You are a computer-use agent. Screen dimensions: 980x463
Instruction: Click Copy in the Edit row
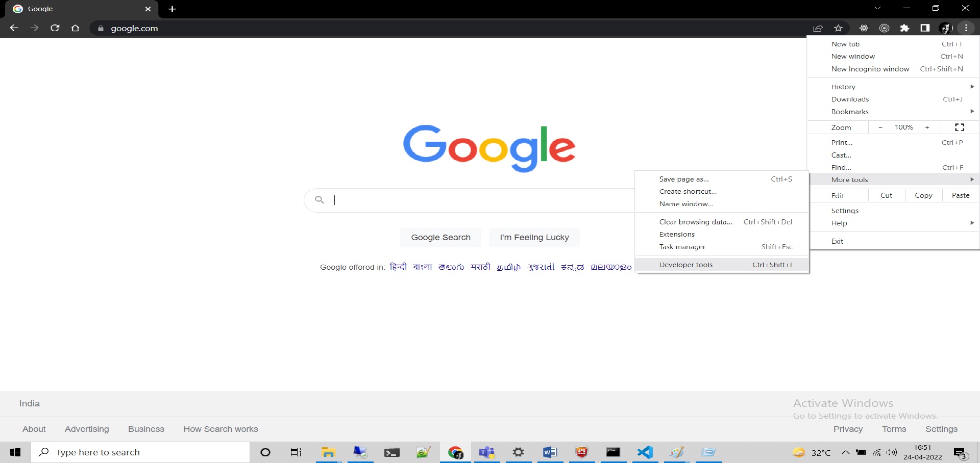(x=924, y=195)
